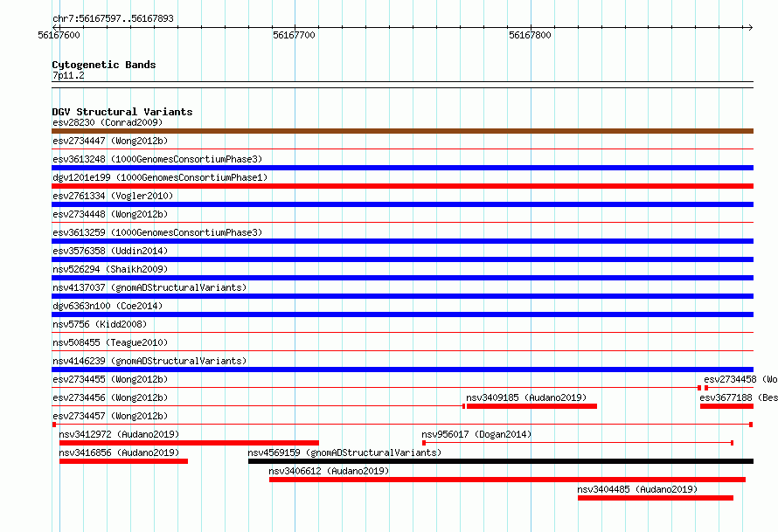Select the red nsv3416856 variant bar
778x532 pixels.
point(123,461)
